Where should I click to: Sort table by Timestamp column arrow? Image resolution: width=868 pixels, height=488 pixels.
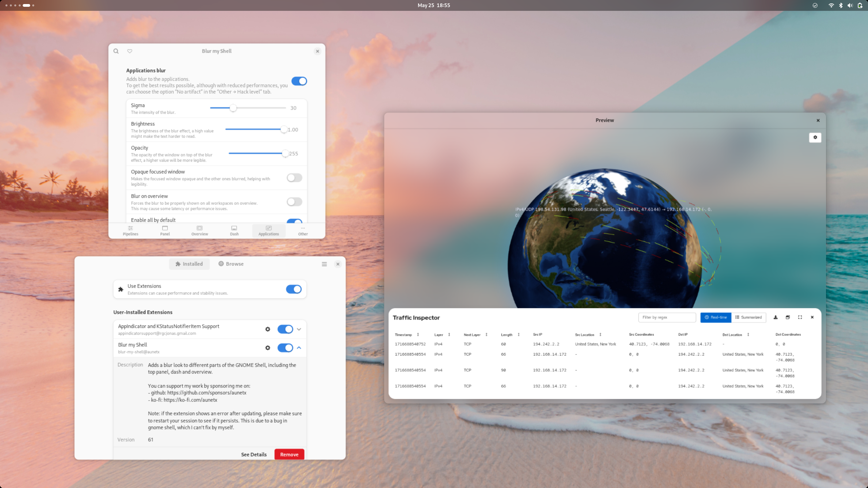point(418,334)
